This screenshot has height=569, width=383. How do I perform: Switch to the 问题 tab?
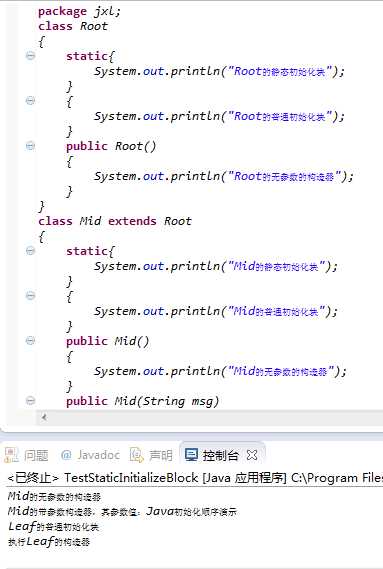click(27, 455)
